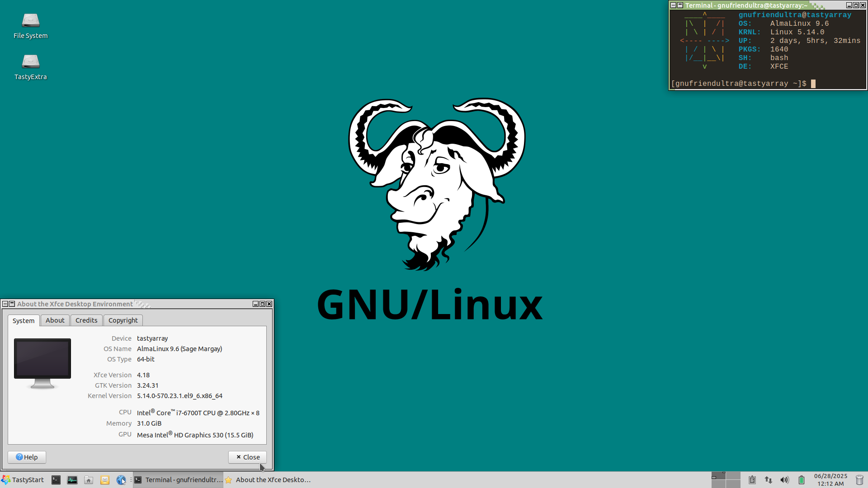Open the File System desktop icon
The height and width of the screenshot is (488, 868).
30,26
